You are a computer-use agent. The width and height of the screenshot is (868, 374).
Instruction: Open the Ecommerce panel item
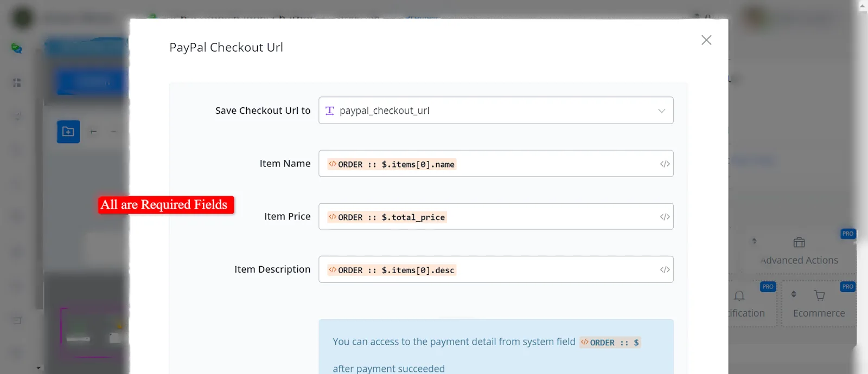[x=819, y=304]
